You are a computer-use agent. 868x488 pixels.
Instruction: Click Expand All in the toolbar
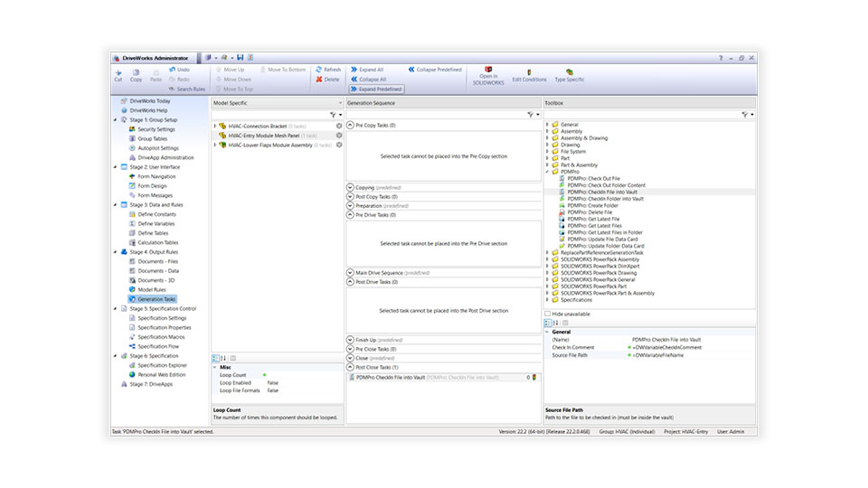(367, 70)
